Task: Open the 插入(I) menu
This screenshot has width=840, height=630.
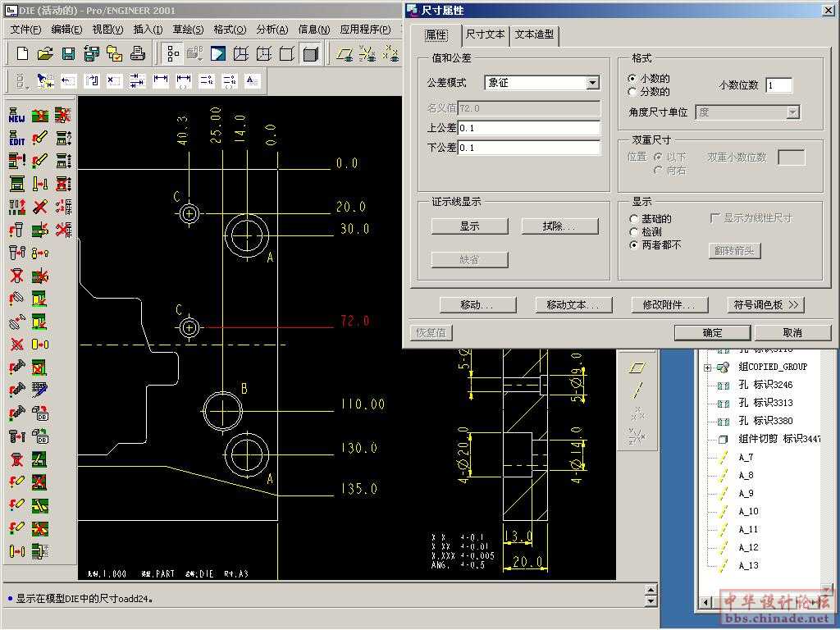Action: coord(148,30)
